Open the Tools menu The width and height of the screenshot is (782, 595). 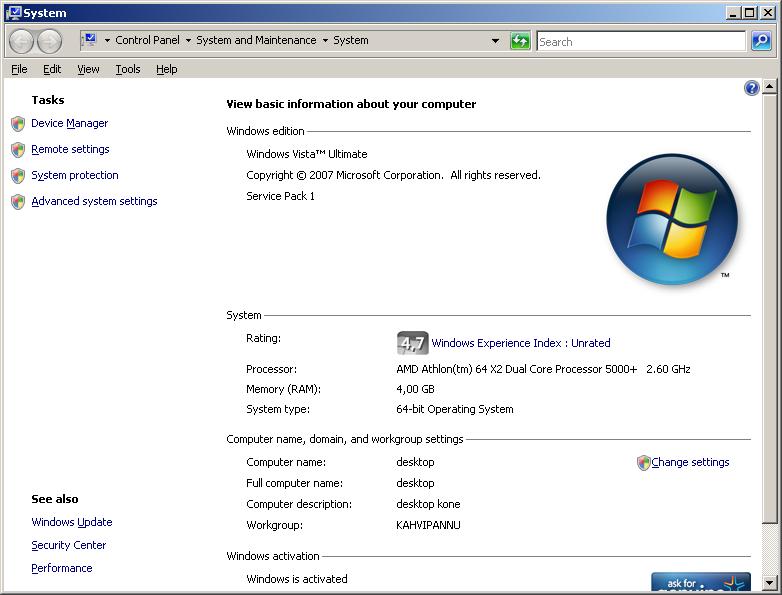tap(127, 69)
